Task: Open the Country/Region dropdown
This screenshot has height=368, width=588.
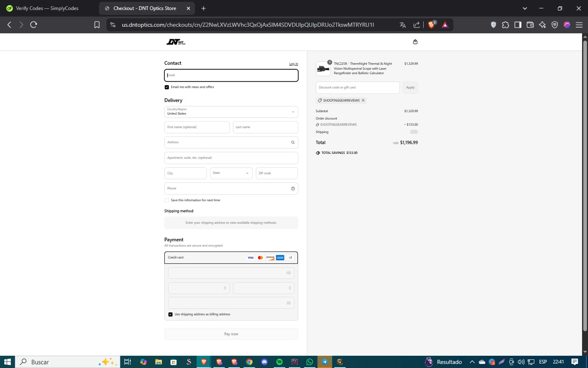Action: point(231,112)
